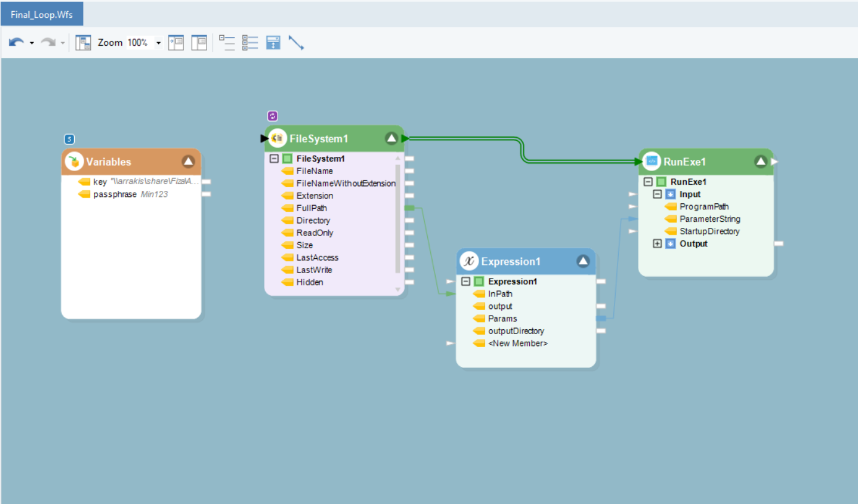Click the FileSystem1 field list scrollbar
The image size is (858, 504).
(x=397, y=216)
